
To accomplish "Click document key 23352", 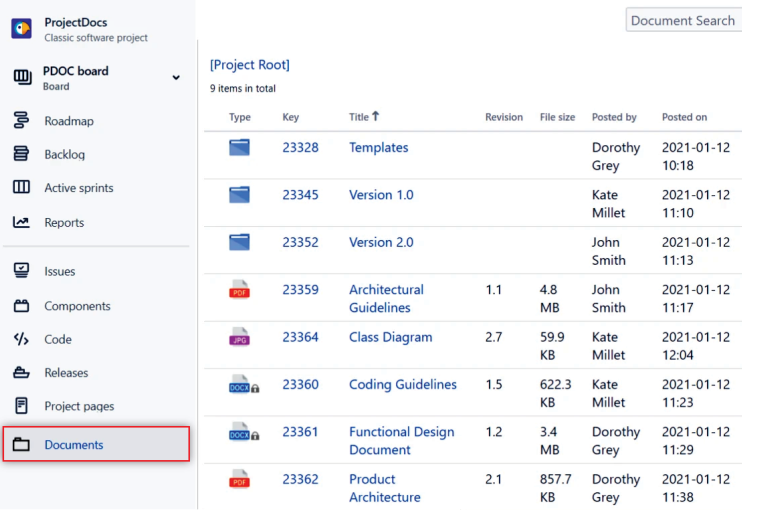I will (x=301, y=242).
